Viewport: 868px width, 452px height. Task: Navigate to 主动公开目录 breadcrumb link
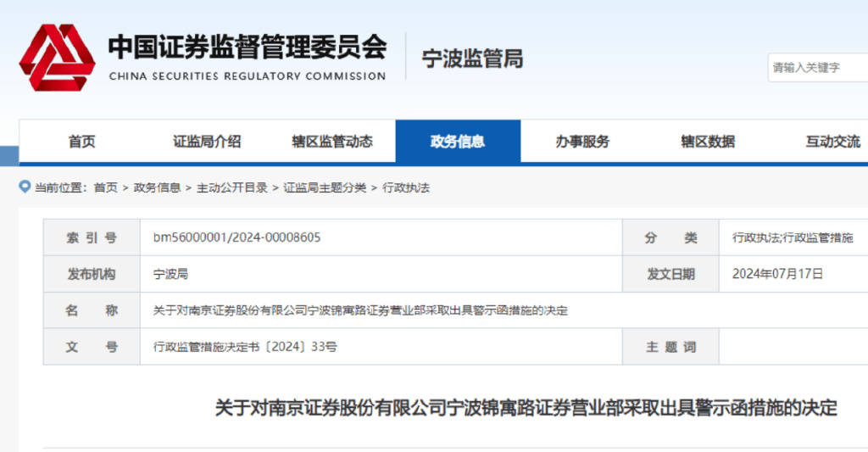[231, 187]
